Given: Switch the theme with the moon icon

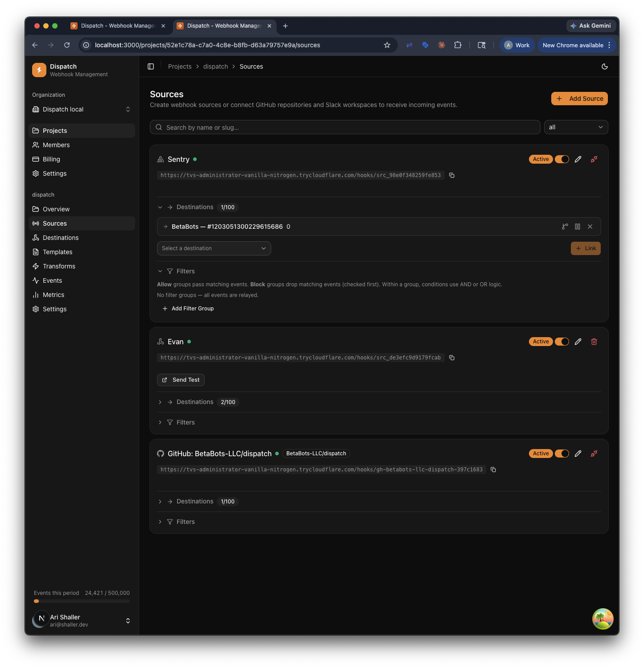Looking at the screenshot, I should [605, 66].
